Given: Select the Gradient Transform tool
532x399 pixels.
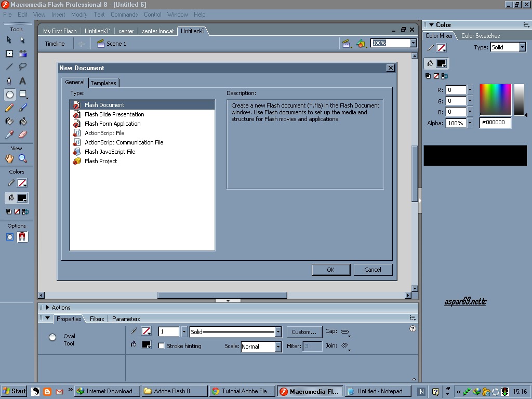Looking at the screenshot, I should click(23, 54).
